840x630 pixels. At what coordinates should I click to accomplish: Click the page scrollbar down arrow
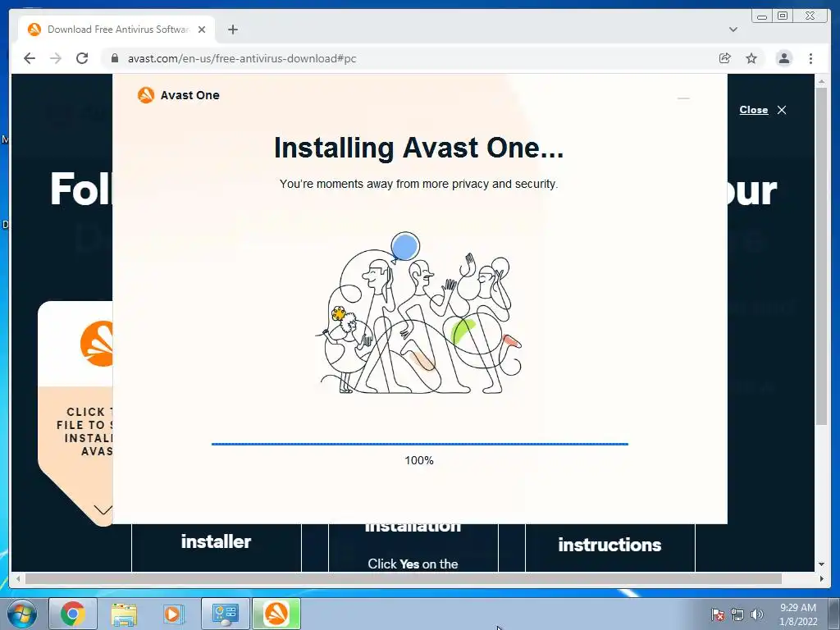tap(821, 564)
